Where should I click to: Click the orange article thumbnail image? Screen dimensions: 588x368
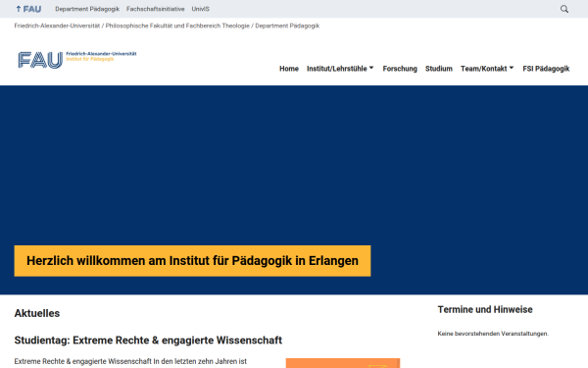click(343, 363)
